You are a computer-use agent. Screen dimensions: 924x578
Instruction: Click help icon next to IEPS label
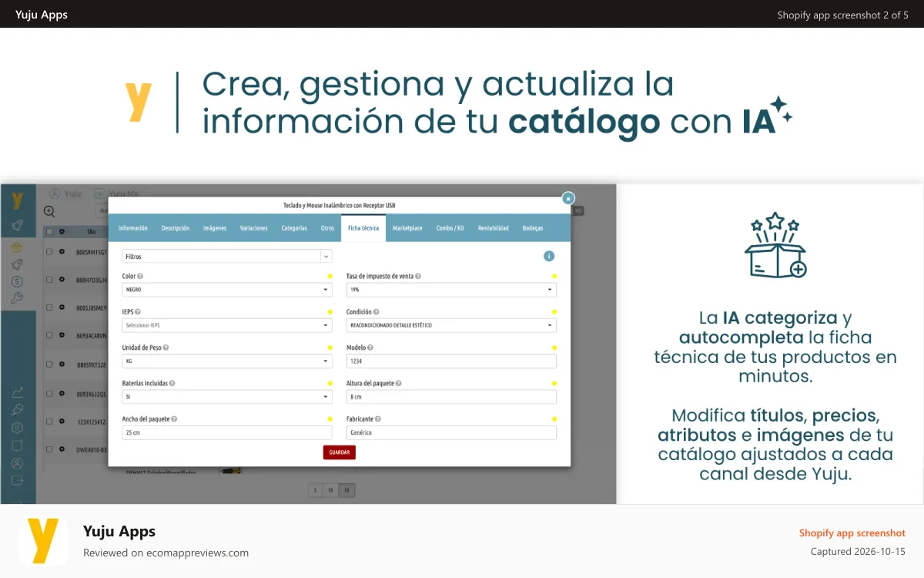pyautogui.click(x=137, y=311)
